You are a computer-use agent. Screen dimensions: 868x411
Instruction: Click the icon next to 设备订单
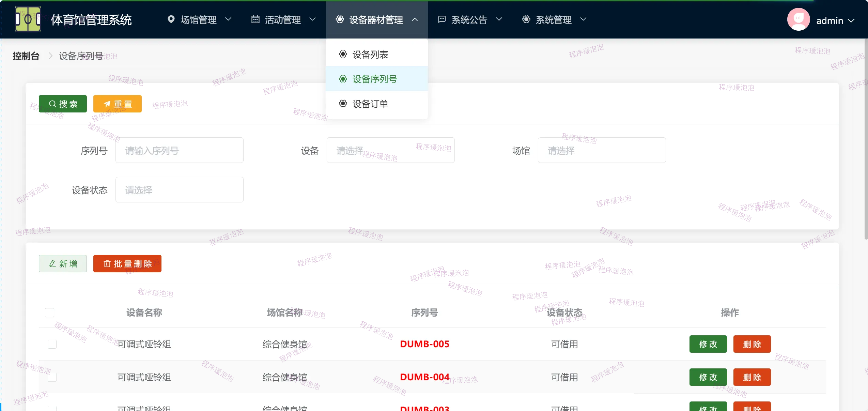pos(343,104)
